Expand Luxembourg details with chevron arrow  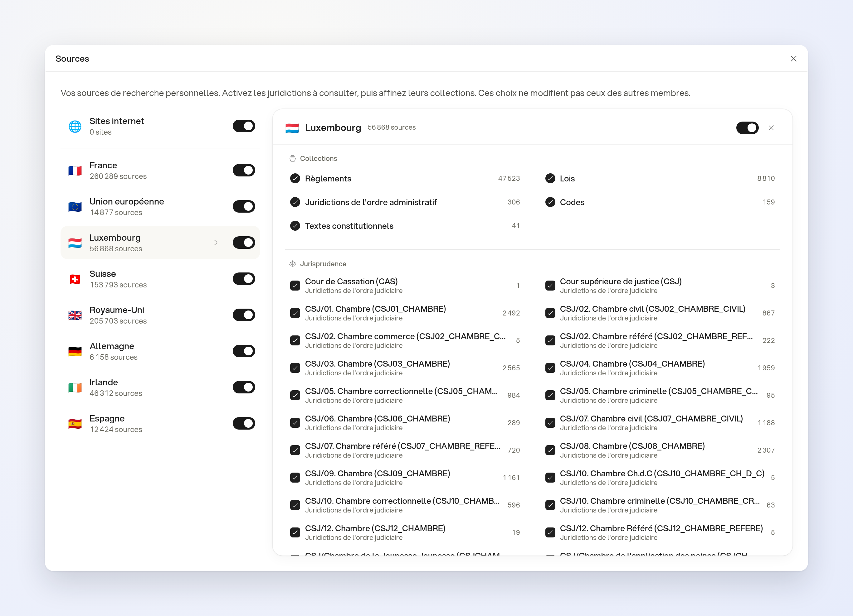[216, 243]
